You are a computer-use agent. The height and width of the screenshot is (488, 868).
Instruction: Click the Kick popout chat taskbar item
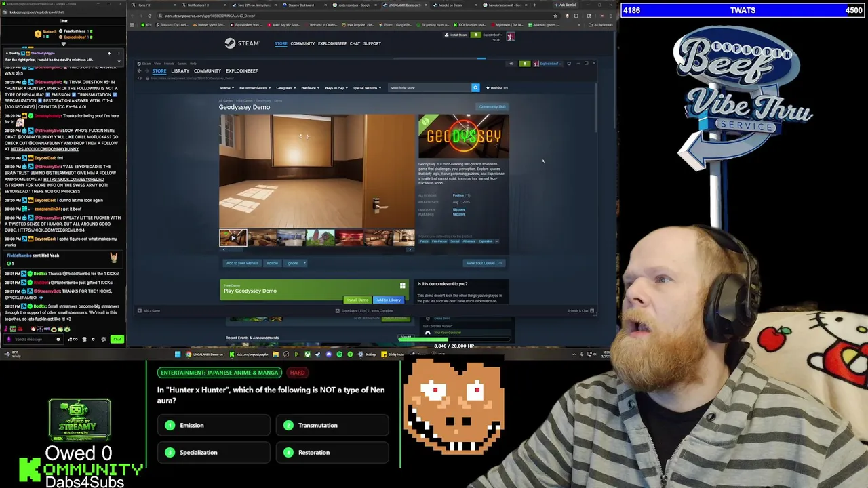[x=250, y=354]
